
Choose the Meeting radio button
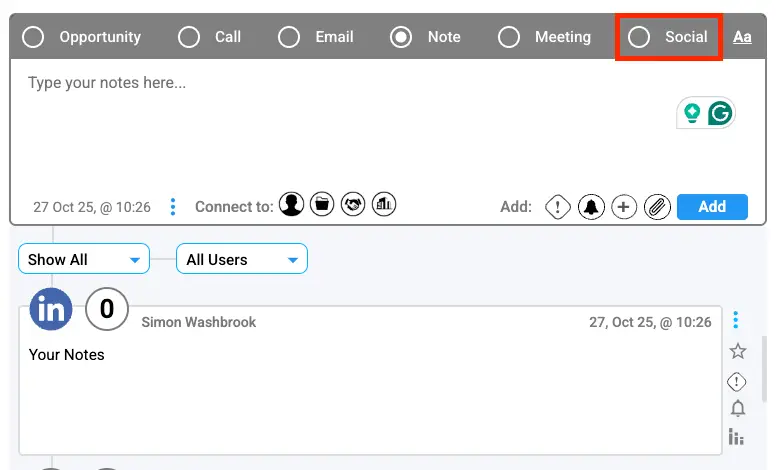[509, 37]
